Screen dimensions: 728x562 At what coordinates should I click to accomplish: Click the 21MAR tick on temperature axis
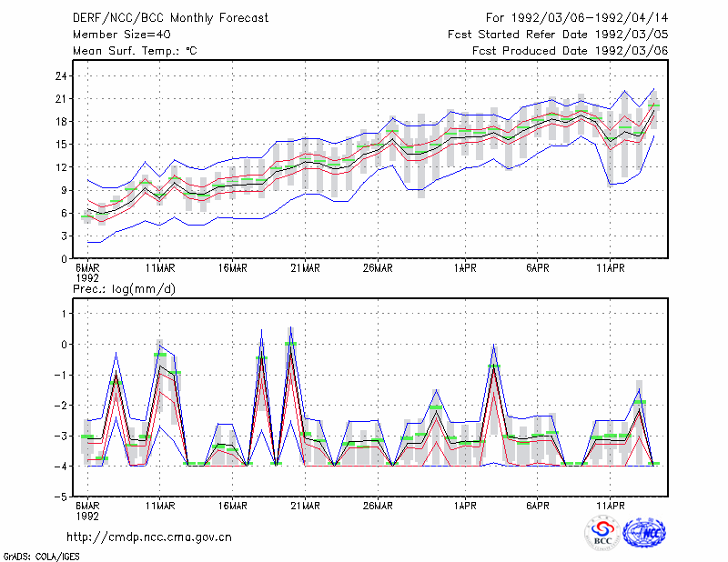(x=306, y=268)
